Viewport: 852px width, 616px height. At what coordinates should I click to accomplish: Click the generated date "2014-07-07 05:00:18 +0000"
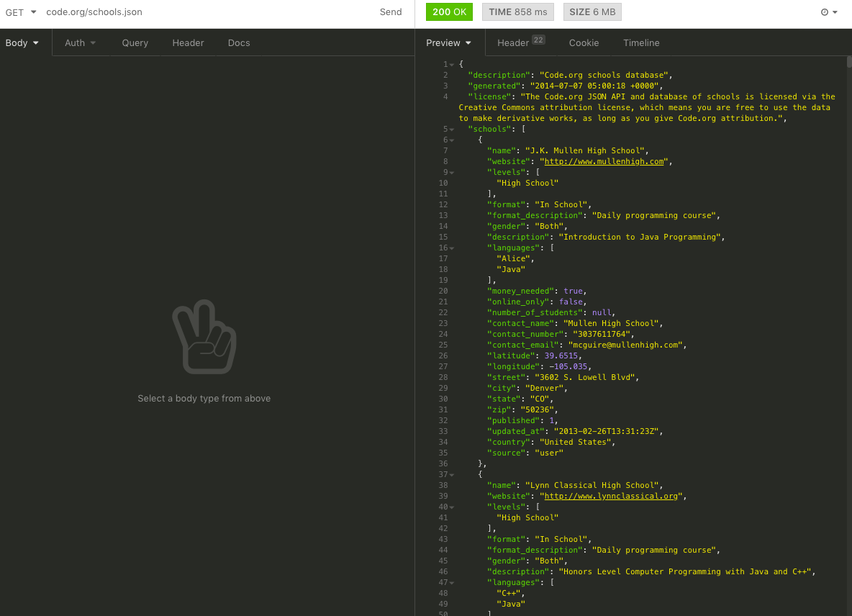(594, 86)
